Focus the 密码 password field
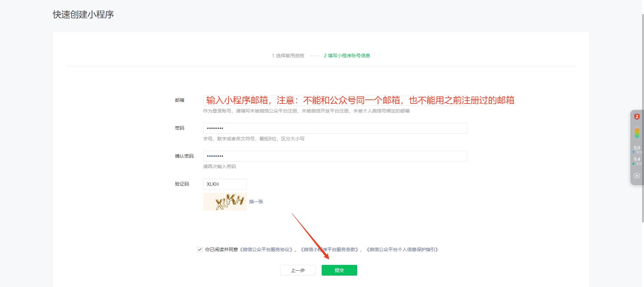The image size is (644, 287). (335, 128)
